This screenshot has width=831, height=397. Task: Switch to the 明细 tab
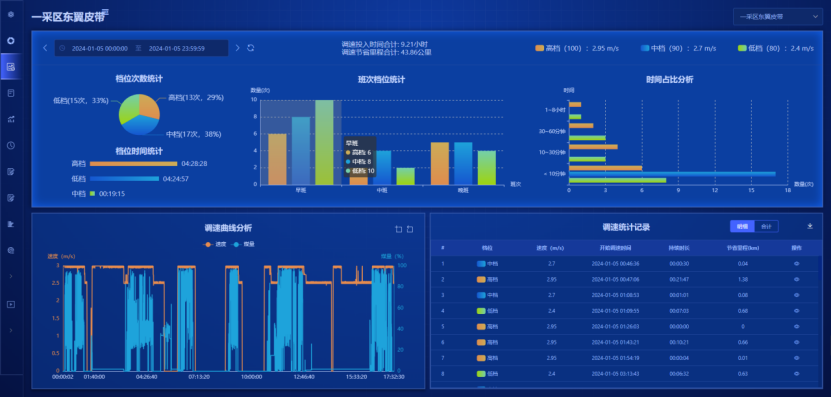[x=742, y=226]
